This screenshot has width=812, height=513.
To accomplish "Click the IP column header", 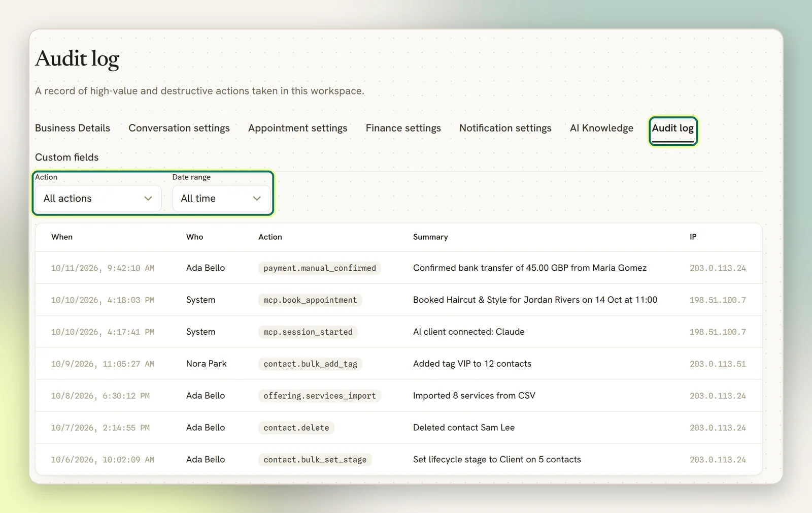I will [x=693, y=237].
